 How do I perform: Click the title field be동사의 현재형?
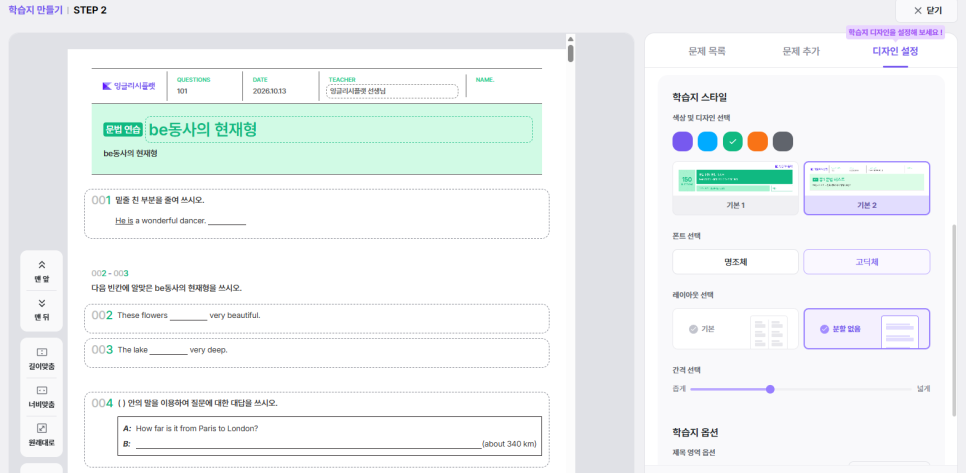click(x=339, y=129)
